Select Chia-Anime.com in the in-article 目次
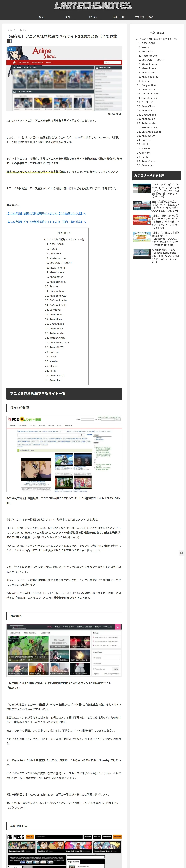 [x=59, y=343]
